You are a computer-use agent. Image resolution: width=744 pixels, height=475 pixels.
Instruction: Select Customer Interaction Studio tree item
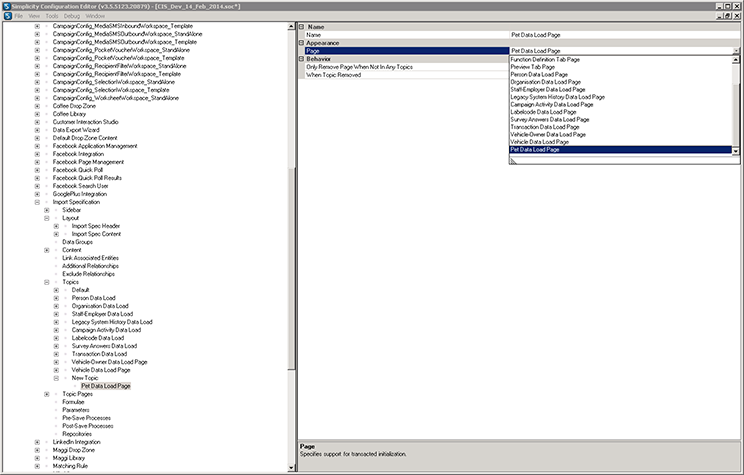coord(85,122)
